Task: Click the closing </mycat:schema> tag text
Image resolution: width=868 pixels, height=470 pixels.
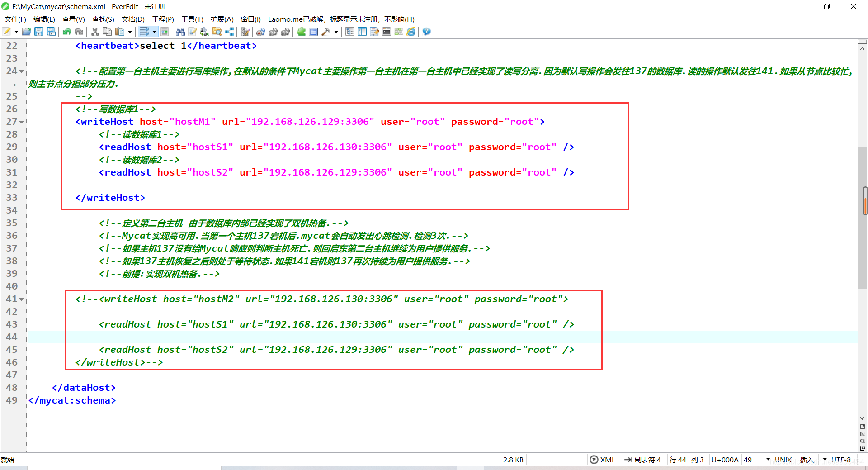Action: pyautogui.click(x=72, y=400)
